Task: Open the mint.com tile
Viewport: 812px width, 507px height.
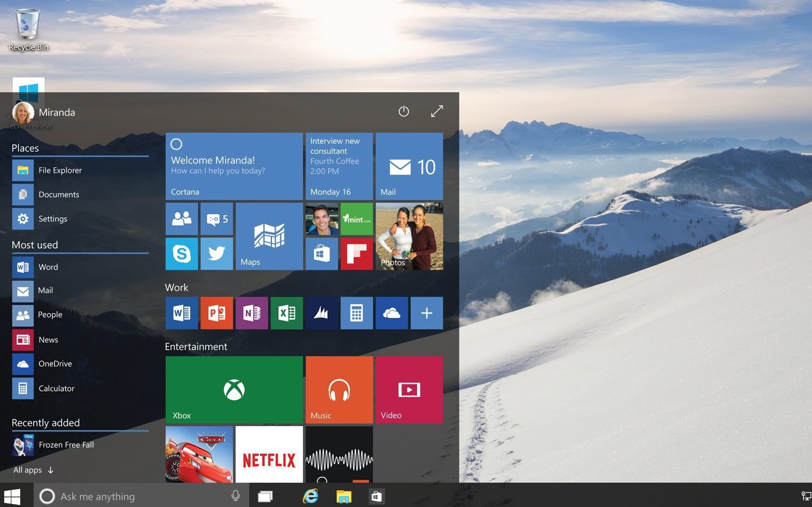Action: pos(356,219)
